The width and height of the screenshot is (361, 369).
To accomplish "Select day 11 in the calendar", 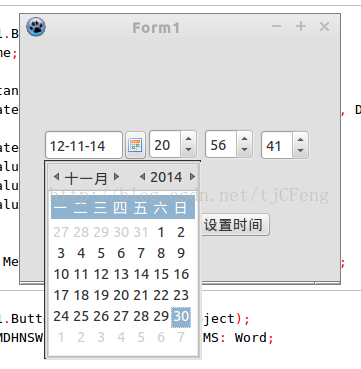I will click(81, 274).
